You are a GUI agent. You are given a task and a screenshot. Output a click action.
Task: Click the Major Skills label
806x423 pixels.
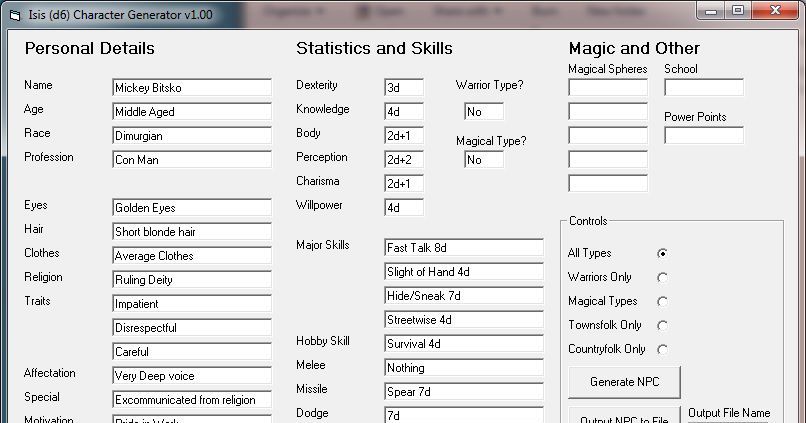(323, 245)
